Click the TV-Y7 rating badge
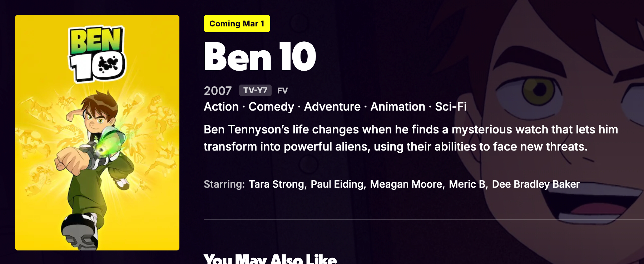 tap(255, 90)
